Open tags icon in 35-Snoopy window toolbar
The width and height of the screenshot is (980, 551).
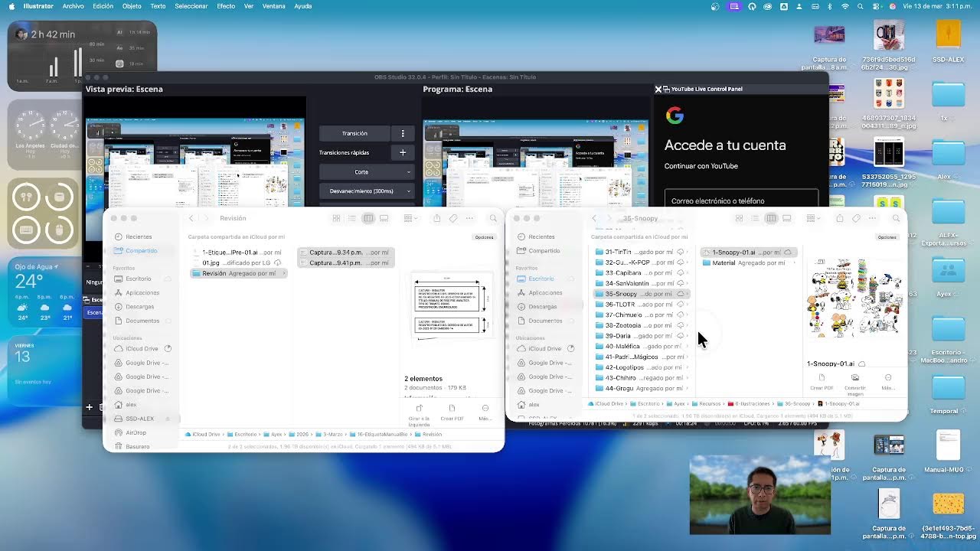[x=856, y=218]
